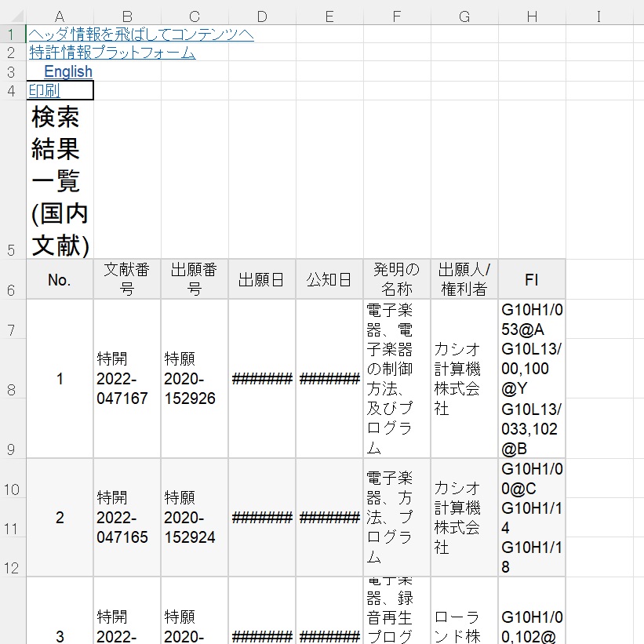Select row 4 header
The height and width of the screenshot is (644, 644).
[x=13, y=90]
